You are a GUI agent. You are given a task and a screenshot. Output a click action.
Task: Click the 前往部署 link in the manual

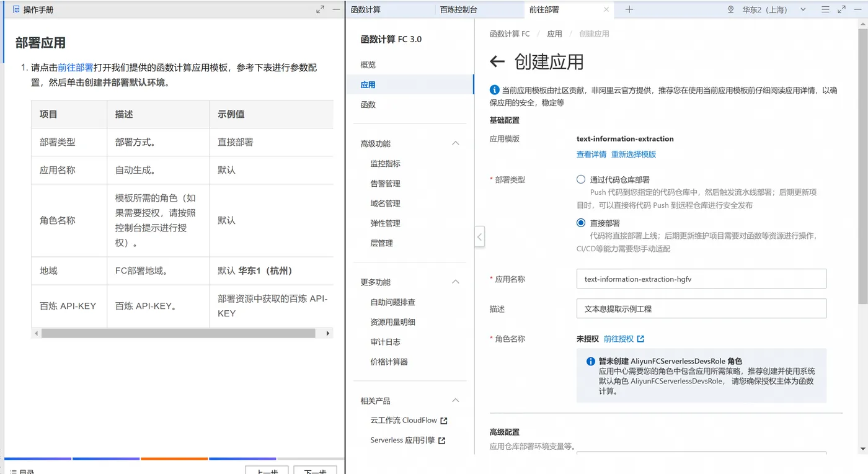pos(76,68)
